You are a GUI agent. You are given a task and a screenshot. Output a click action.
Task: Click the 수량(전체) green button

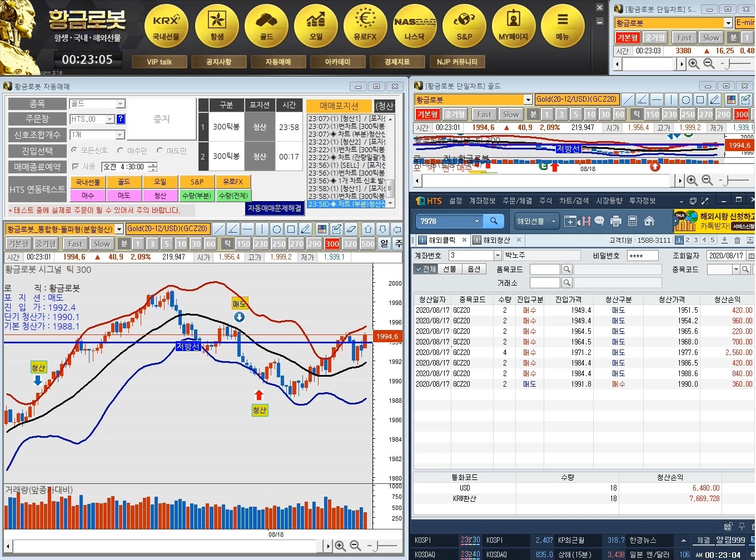tap(233, 196)
